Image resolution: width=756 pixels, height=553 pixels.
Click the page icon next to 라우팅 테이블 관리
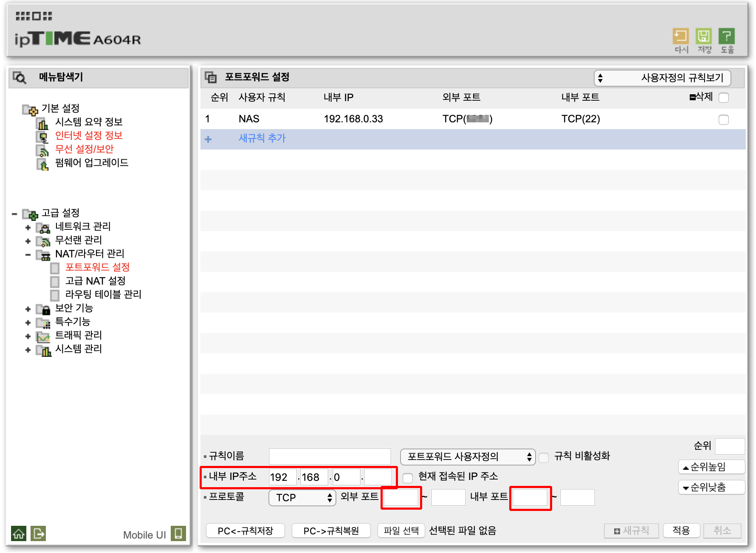pos(55,295)
